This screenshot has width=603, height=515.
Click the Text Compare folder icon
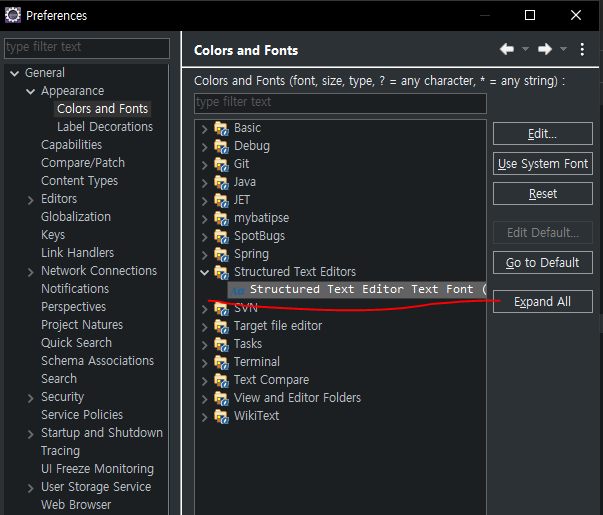point(221,380)
